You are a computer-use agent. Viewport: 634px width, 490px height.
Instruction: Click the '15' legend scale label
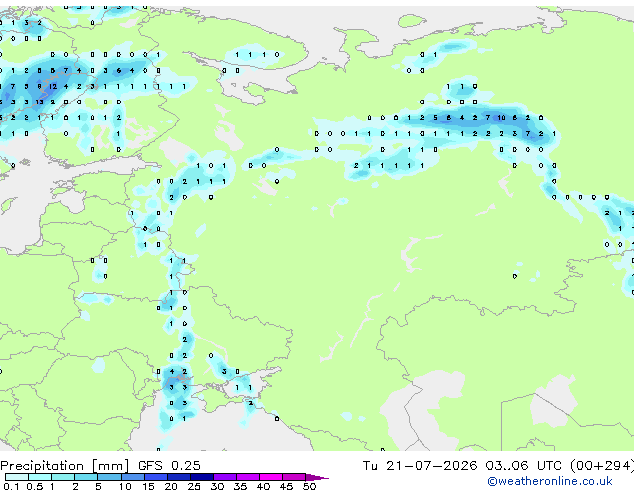click(148, 486)
